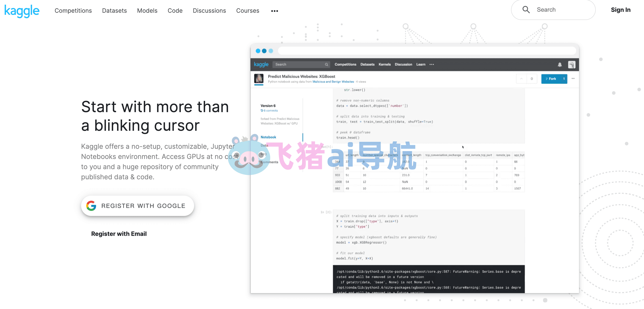The width and height of the screenshot is (644, 309).
Task: Expand the three-dot more menu
Action: (x=275, y=11)
